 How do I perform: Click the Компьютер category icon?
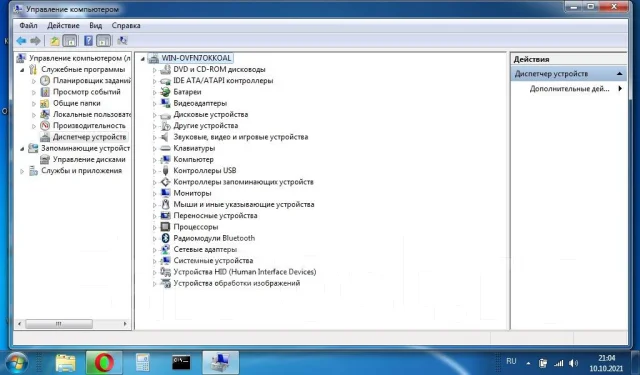tap(165, 160)
